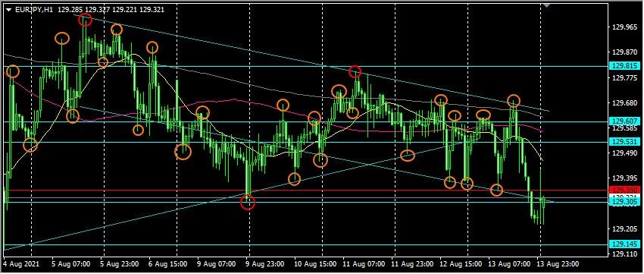Image resolution: width=644 pixels, height=274 pixels.
Task: Select the red circle at the lowest 9 Aug wick
Action: pos(248,203)
